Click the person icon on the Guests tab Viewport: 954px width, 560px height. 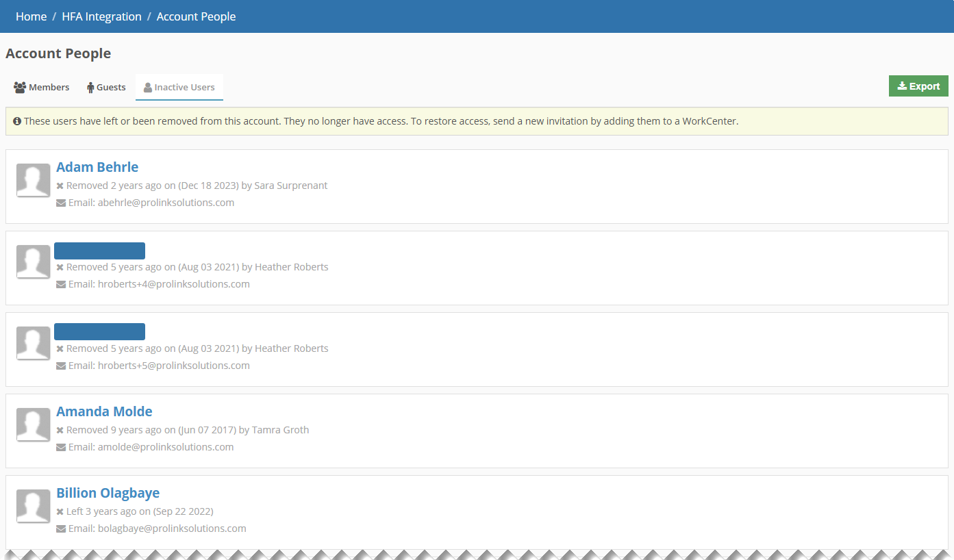(x=90, y=87)
